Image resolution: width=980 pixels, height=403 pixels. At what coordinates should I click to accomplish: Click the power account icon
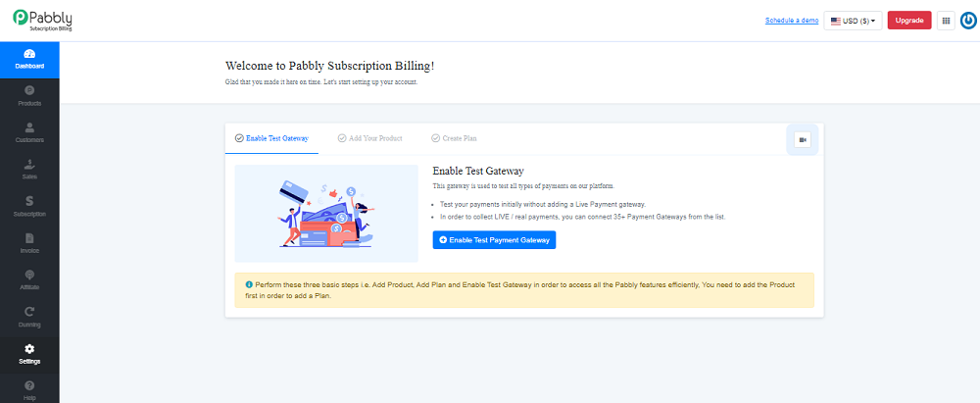(x=968, y=20)
